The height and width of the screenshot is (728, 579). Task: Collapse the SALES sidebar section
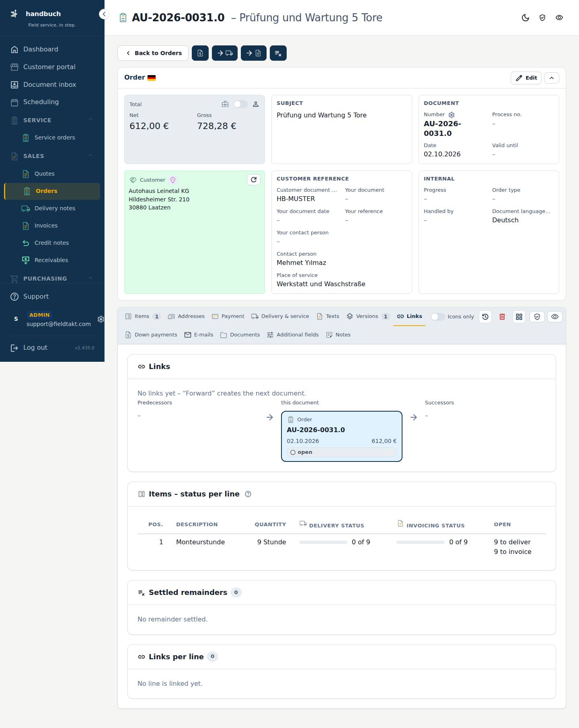(x=90, y=155)
